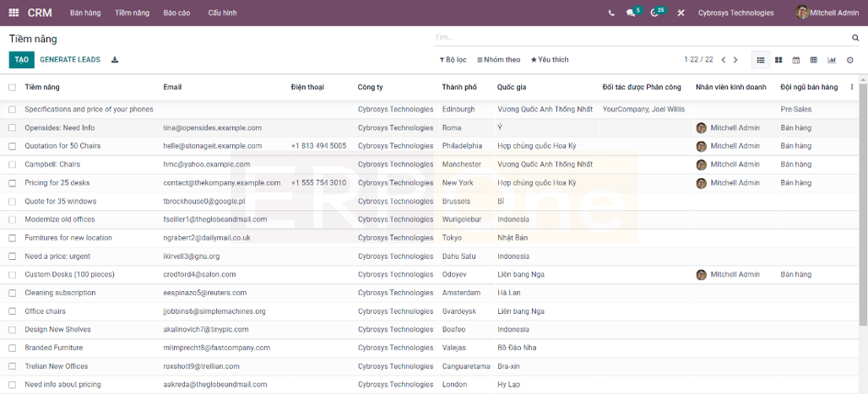
Task: Open Mitchell Admin user avatar menu
Action: (827, 12)
